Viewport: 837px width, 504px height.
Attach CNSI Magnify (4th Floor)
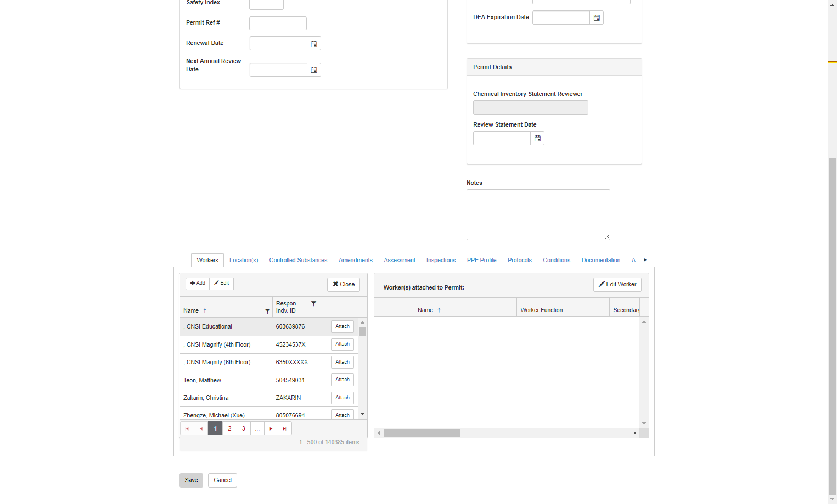click(342, 344)
